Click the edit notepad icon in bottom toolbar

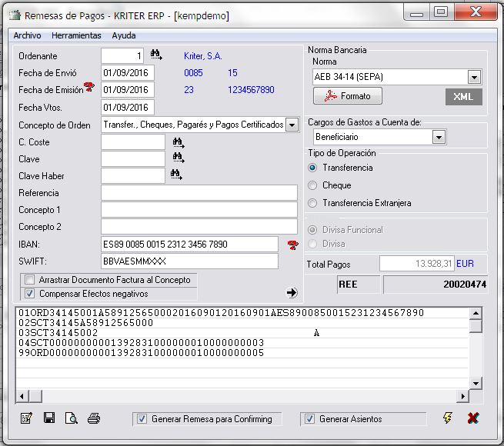pyautogui.click(x=26, y=418)
